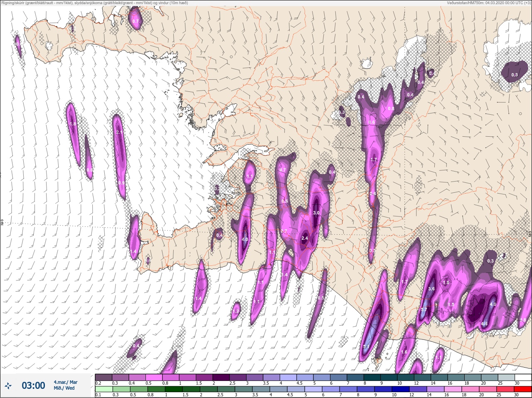Select the dark teal upper swatch between 9 and 10
Image resolution: width=532 pixels, height=398 pixels.
pyautogui.click(x=389, y=377)
